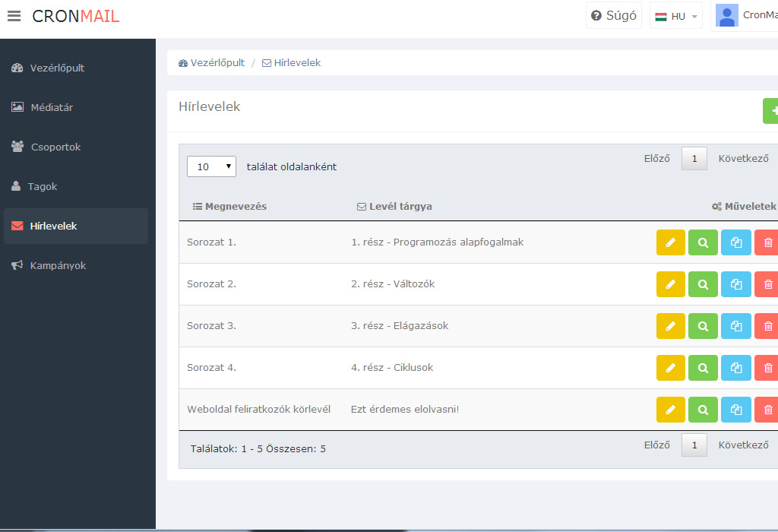Click the user avatar icon
This screenshot has width=778, height=532.
pos(727,16)
